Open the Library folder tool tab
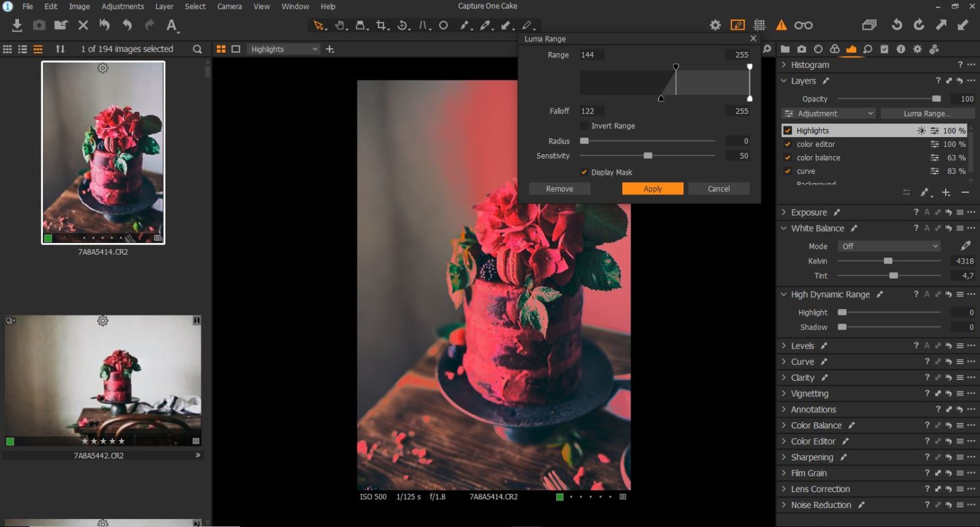 786,49
